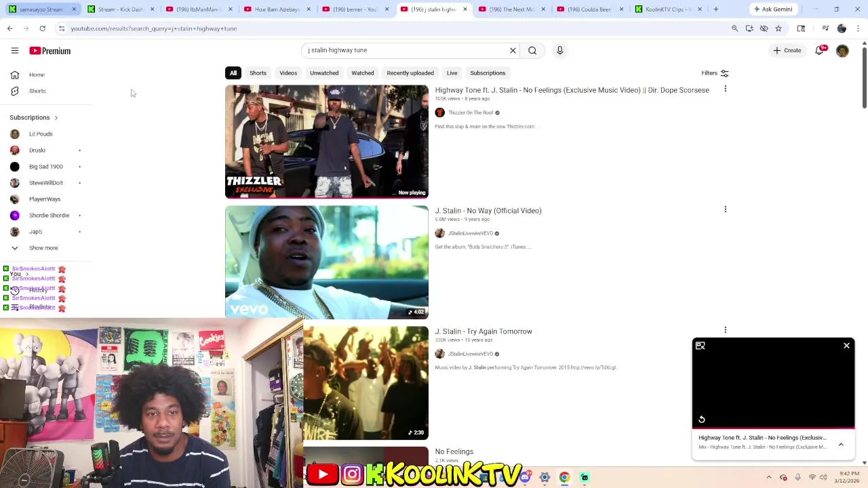Open the Chrome profile avatar
This screenshot has height=488, width=868.
pos(842,28)
